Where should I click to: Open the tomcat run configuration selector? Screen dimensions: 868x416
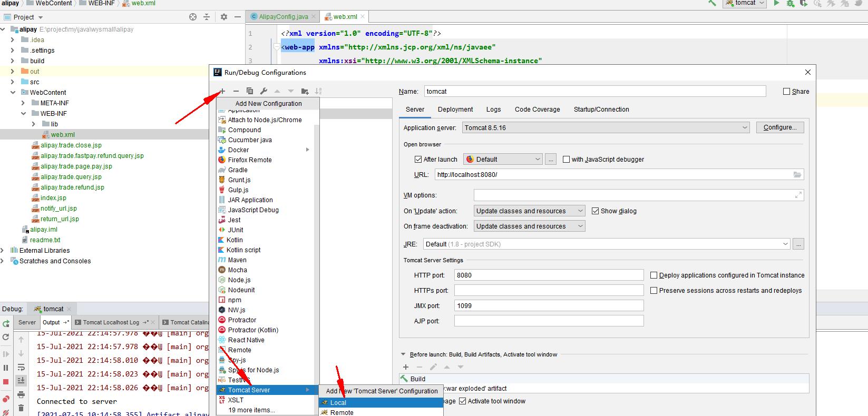tap(746, 3)
